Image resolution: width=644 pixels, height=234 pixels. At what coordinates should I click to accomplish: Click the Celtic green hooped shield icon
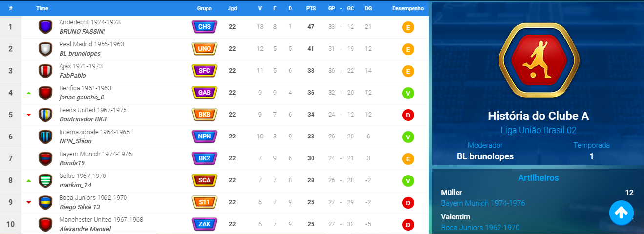[45, 180]
